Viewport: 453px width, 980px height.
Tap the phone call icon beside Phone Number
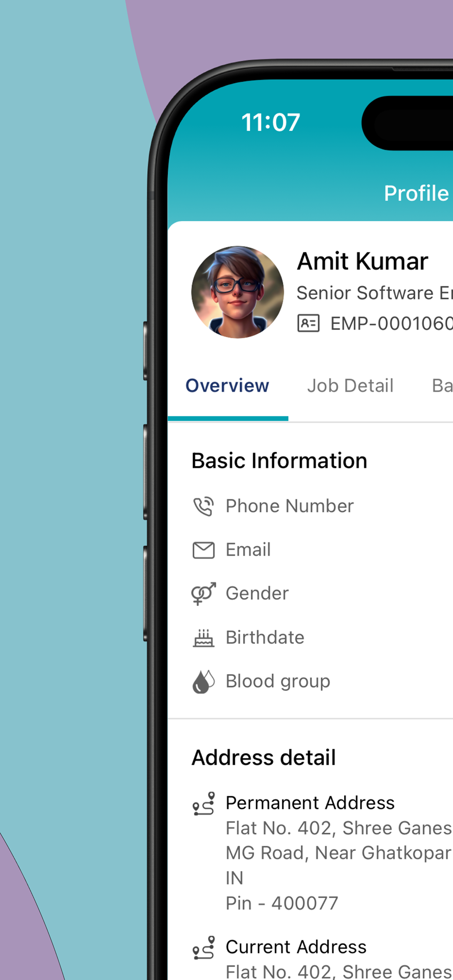[204, 506]
